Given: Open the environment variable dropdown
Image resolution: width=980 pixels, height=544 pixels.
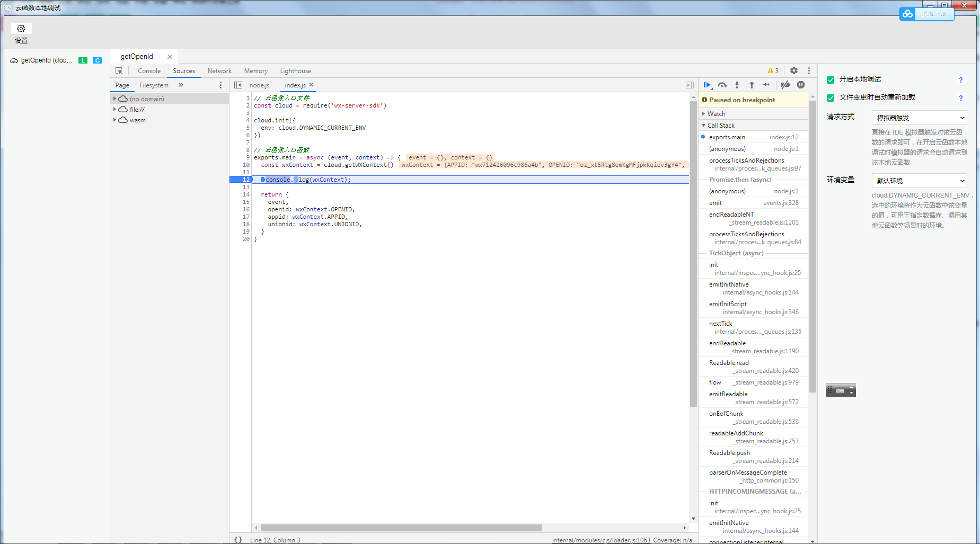Looking at the screenshot, I should [x=919, y=181].
